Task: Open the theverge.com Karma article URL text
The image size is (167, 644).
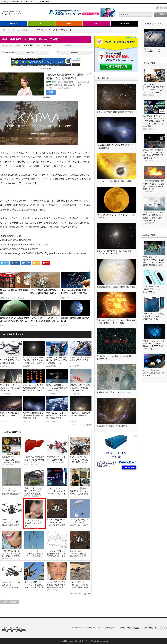Action: point(43,253)
